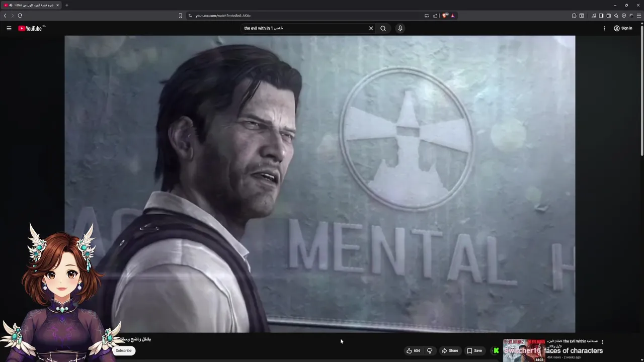Screen dimensions: 644x362
Task: Go forward in browser history
Action: click(13, 16)
